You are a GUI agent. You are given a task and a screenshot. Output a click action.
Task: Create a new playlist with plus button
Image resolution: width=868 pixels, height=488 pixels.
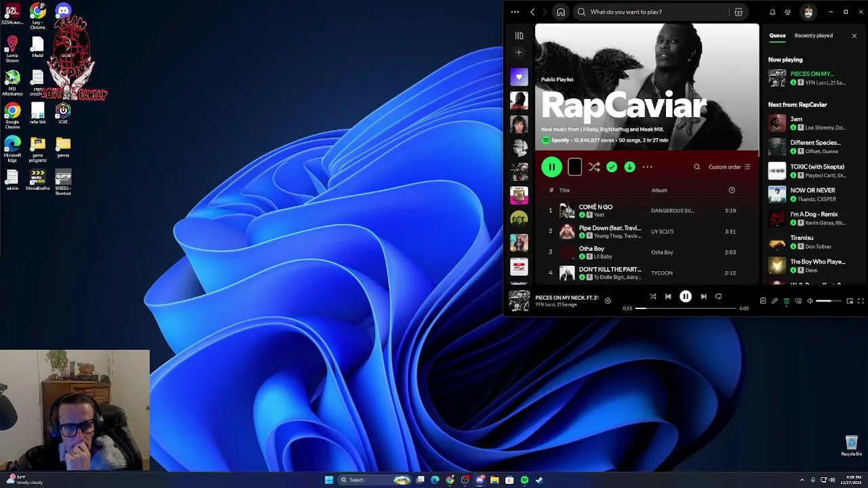(519, 52)
